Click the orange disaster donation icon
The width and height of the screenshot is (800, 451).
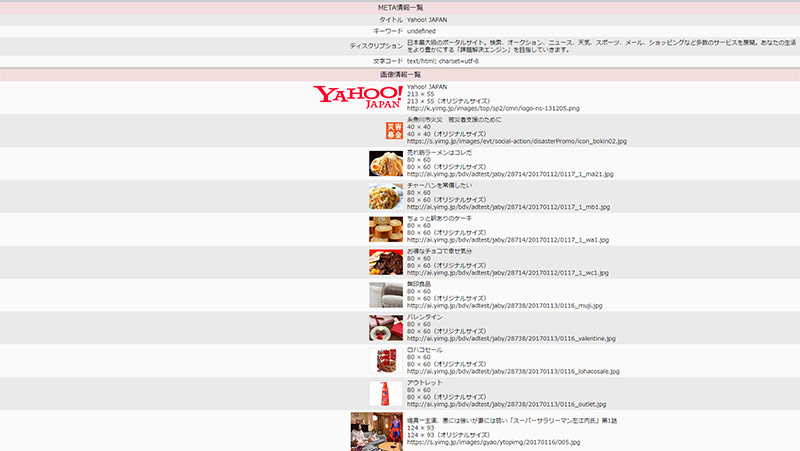pyautogui.click(x=394, y=131)
